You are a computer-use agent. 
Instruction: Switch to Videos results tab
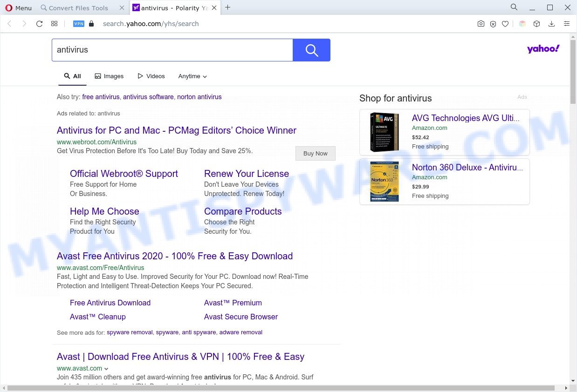click(151, 76)
